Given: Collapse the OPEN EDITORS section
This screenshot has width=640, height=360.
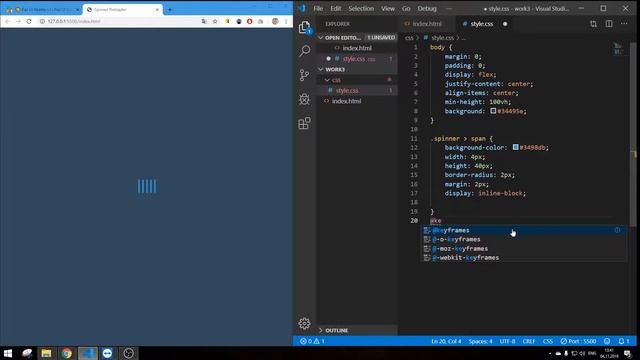Looking at the screenshot, I should click(321, 38).
